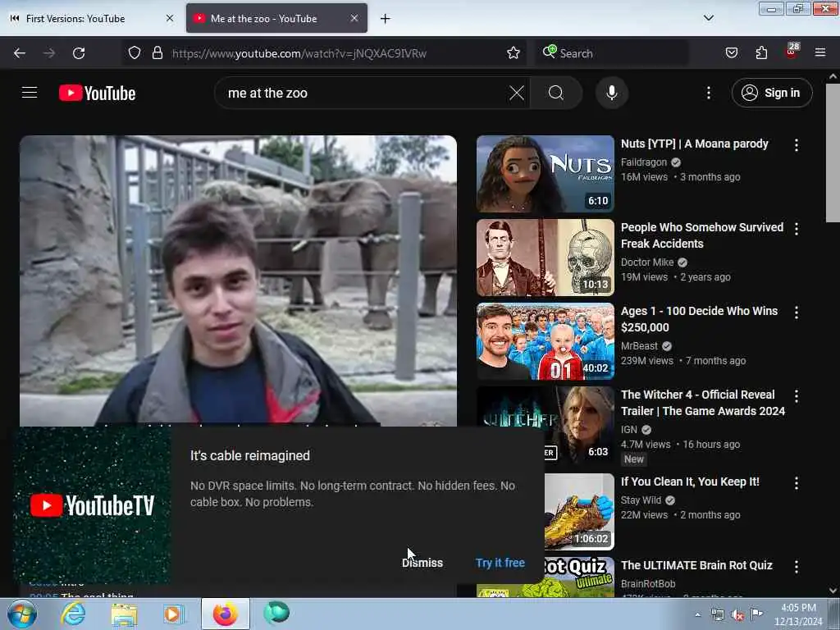Viewport: 840px width, 630px height.
Task: Open the Faildragon channel link
Action: click(x=643, y=162)
